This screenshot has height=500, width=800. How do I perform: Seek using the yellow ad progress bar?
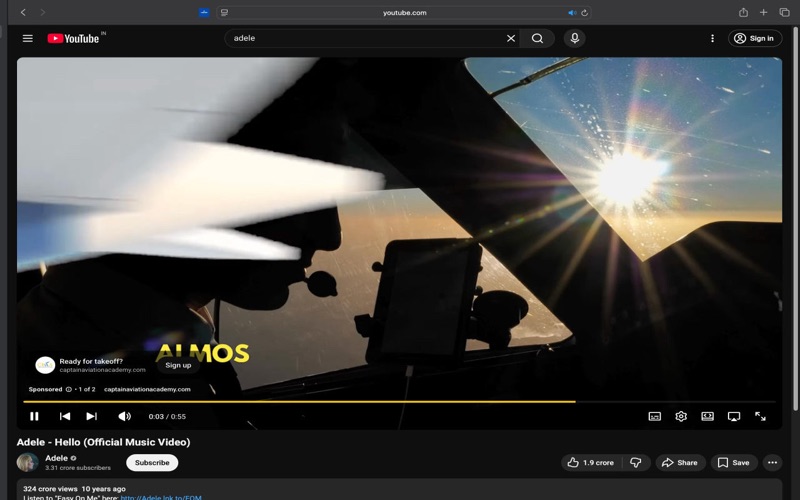click(x=399, y=402)
